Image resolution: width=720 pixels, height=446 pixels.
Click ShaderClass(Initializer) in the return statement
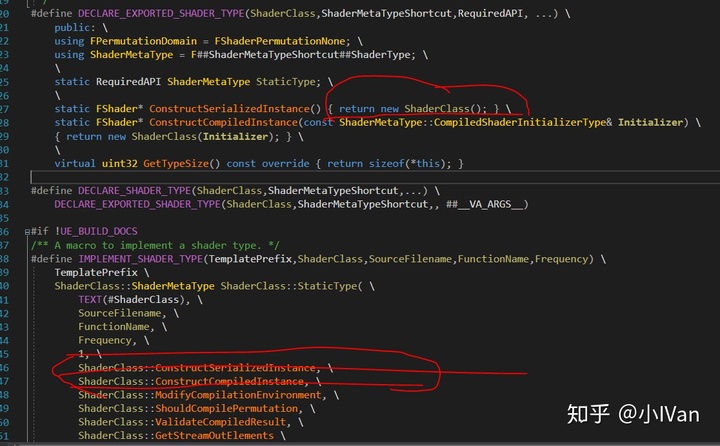[x=202, y=136]
